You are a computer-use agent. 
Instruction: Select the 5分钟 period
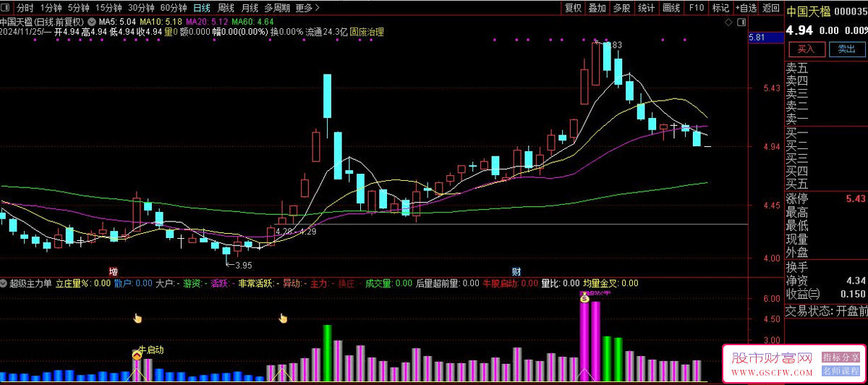[x=78, y=8]
